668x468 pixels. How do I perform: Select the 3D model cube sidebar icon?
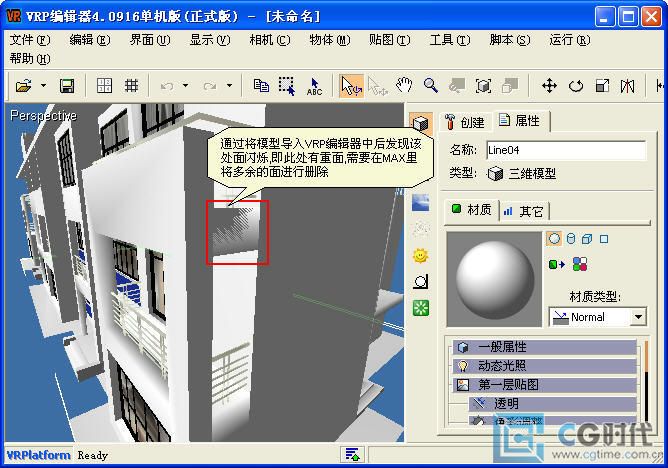(420, 124)
